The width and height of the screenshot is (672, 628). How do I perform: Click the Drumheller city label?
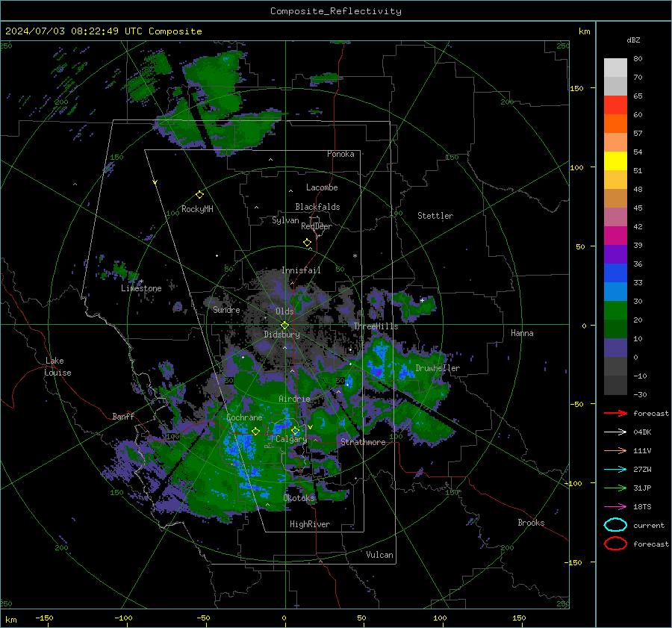[x=438, y=368]
